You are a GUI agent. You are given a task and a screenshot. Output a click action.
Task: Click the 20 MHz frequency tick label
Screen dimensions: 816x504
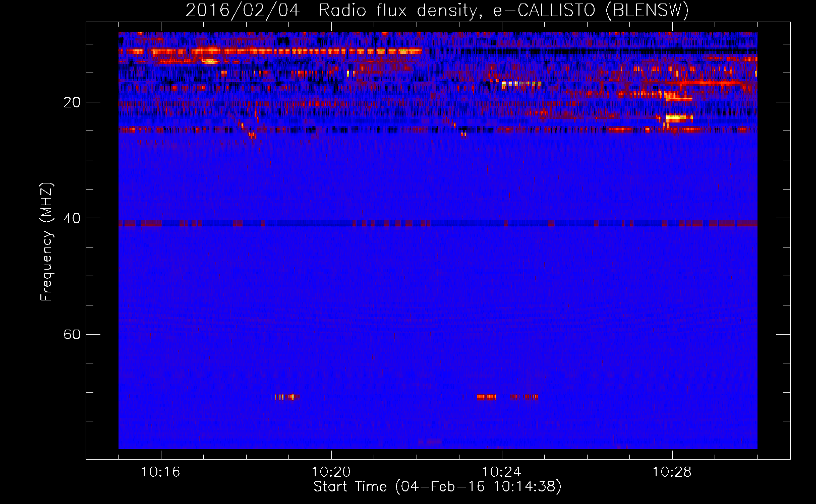(72, 102)
